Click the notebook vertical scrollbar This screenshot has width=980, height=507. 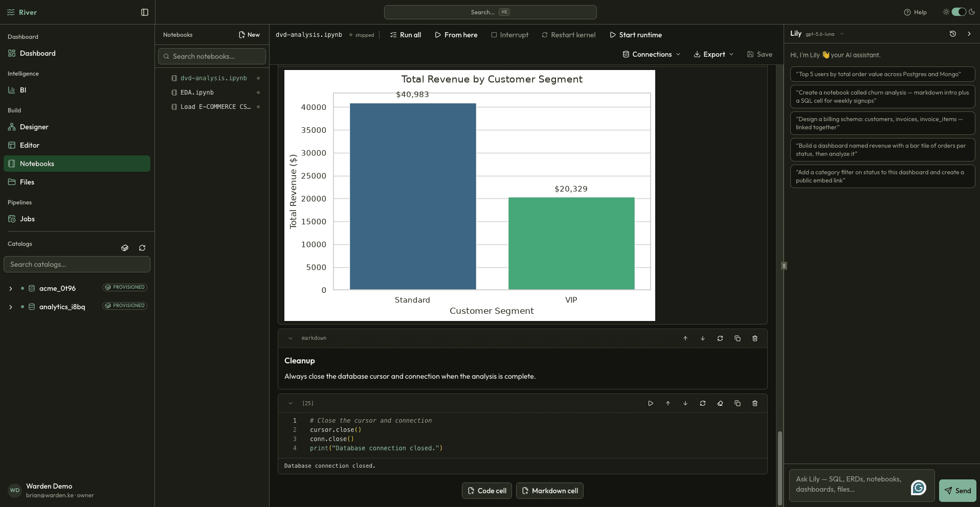(780, 468)
